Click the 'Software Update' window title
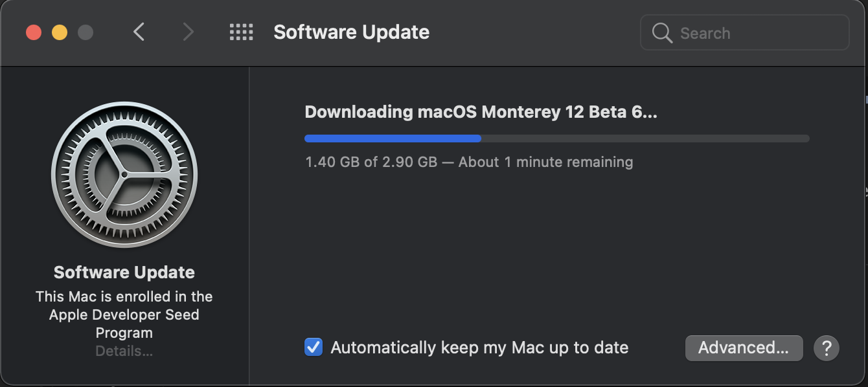The image size is (868, 387). point(351,32)
